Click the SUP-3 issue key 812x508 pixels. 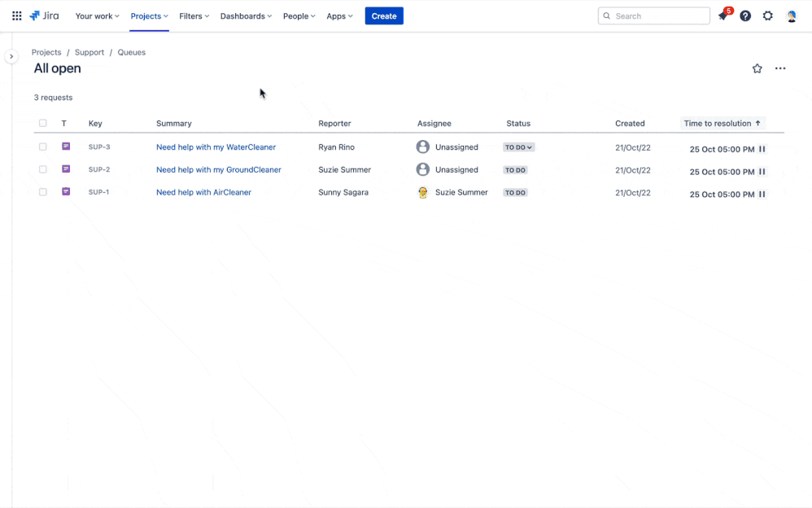pos(99,147)
